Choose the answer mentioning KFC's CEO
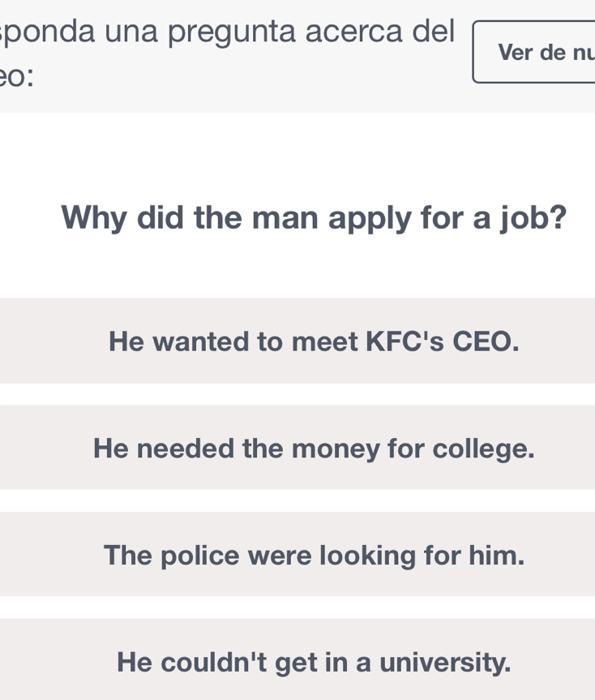Screen dimensions: 595x700 [314, 341]
